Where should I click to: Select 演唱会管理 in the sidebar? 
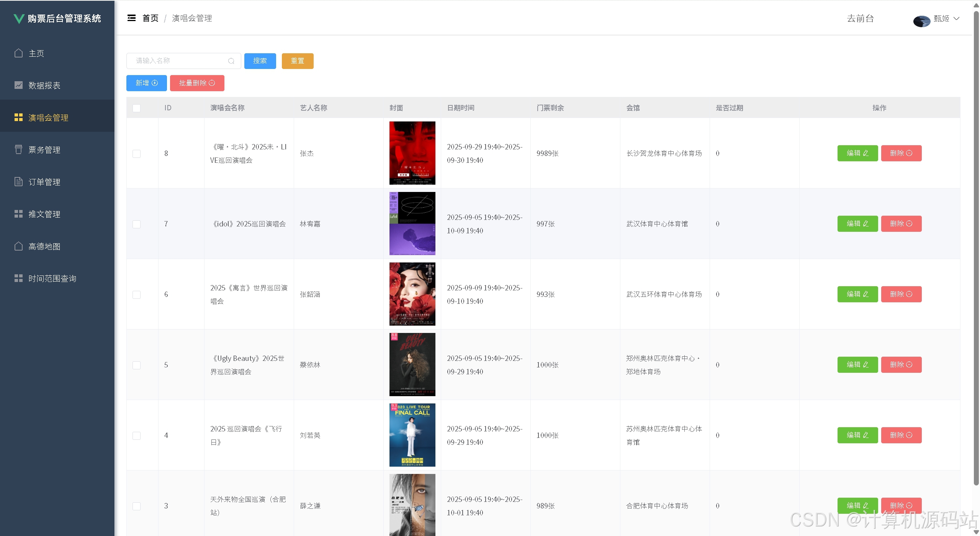(57, 116)
